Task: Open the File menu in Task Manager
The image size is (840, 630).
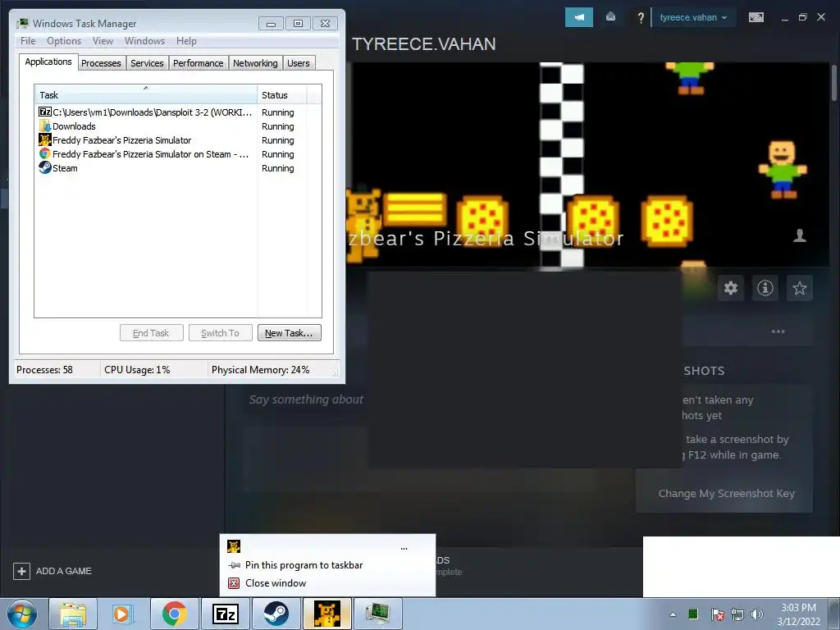Action: point(28,41)
